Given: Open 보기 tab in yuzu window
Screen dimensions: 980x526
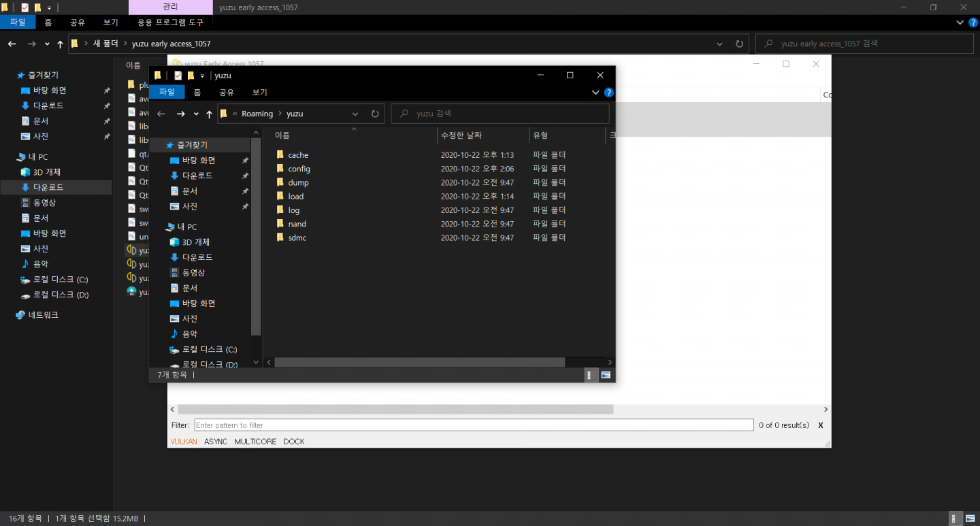Looking at the screenshot, I should click(259, 93).
